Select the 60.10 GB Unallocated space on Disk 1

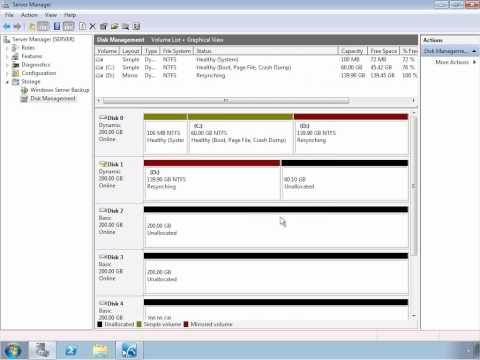pos(345,180)
